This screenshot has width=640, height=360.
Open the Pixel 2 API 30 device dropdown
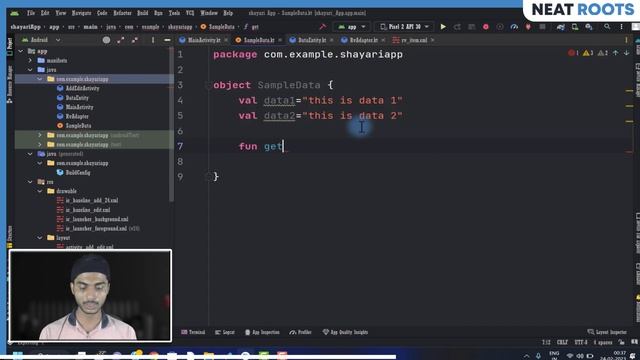[404, 27]
